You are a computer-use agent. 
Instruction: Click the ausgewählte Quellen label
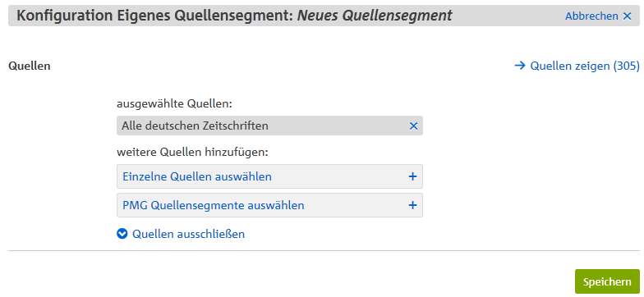point(174,103)
